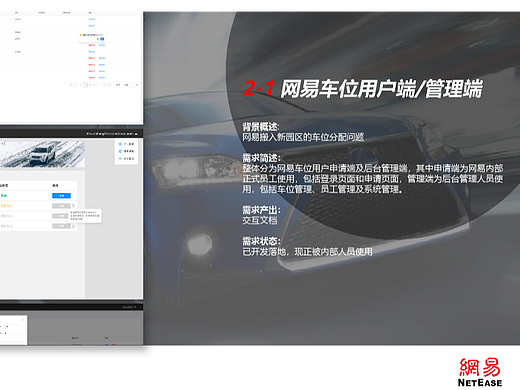Image resolution: width=520 pixels, height=390 pixels.
Task: Click the line 网易搬入新园区的车位分配问题
Action: click(303, 137)
